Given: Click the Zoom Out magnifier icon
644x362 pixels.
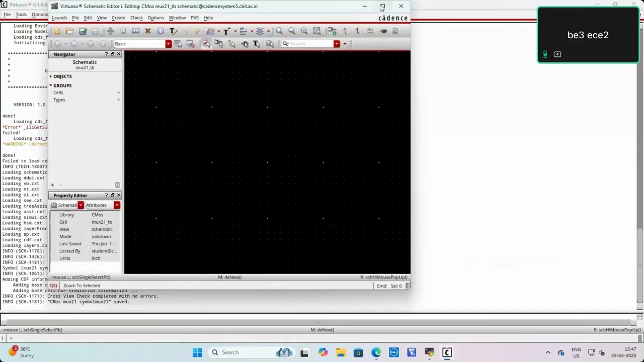Looking at the screenshot, I should coord(291,31).
